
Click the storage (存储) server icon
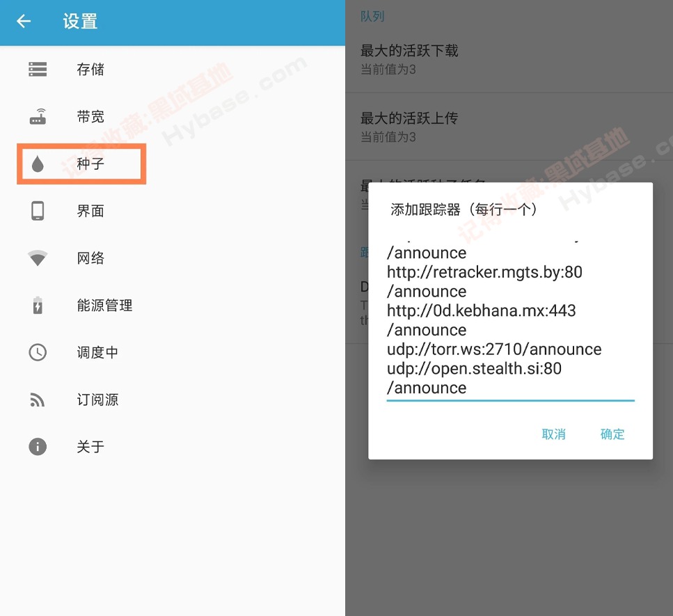38,69
